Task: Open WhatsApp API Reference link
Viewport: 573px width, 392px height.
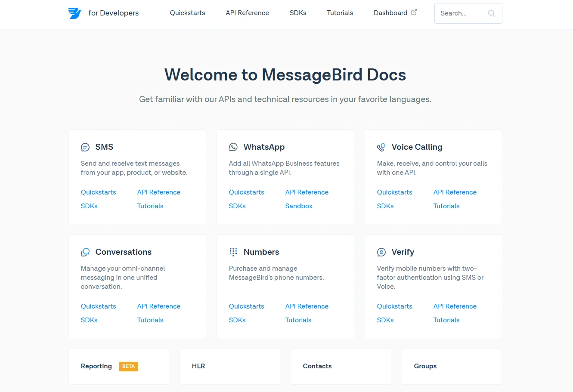Action: (307, 192)
